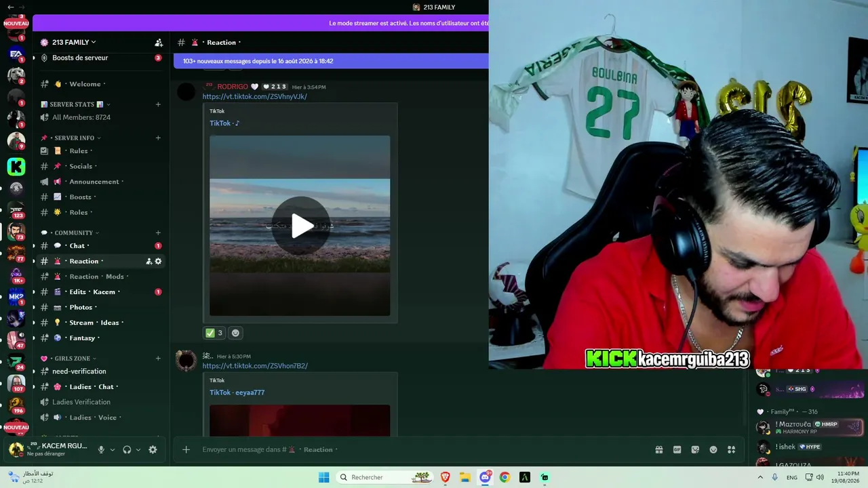
Task: Click the ENG language indicator in the tray
Action: 792,477
